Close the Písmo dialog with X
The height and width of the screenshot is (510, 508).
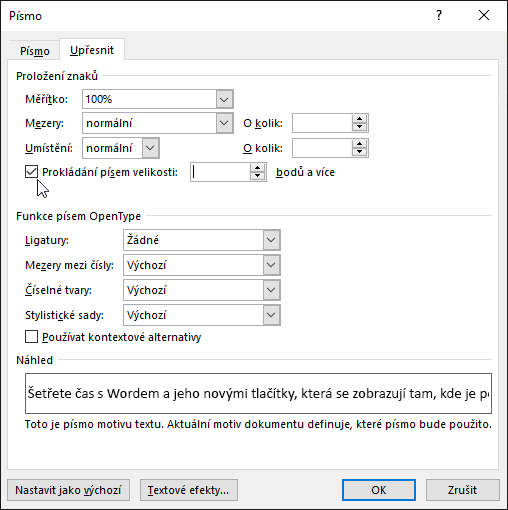click(x=484, y=15)
